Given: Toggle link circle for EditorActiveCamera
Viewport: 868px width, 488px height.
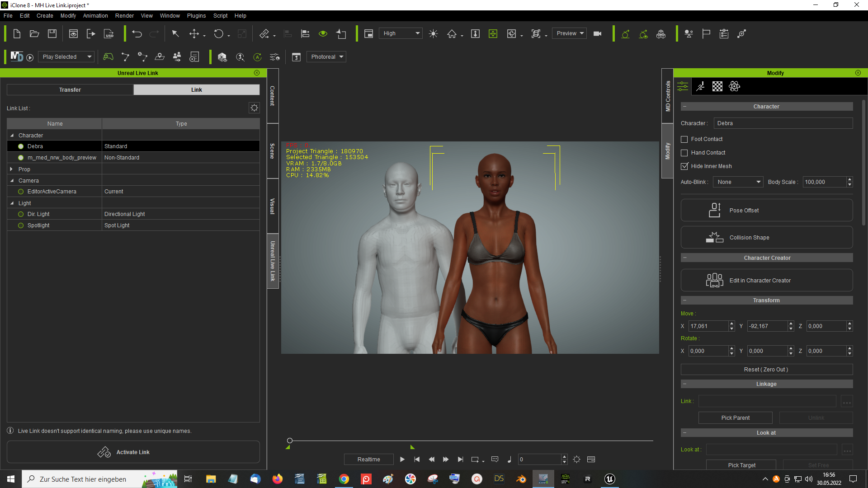Looking at the screenshot, I should click(x=21, y=191).
